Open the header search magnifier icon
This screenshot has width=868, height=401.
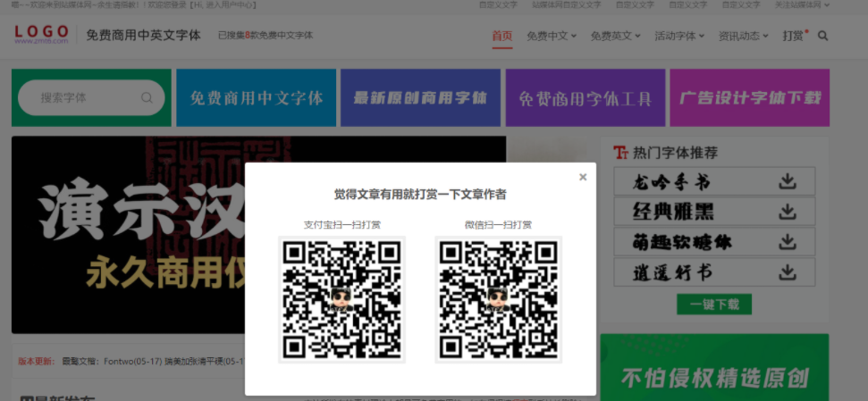point(822,36)
